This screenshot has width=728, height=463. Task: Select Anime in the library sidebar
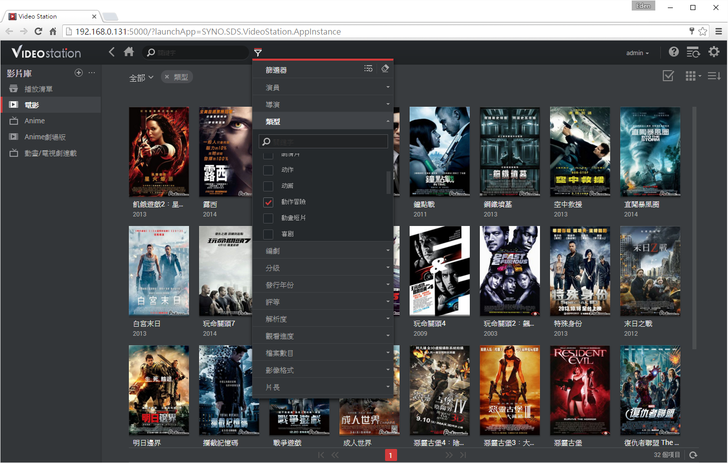pos(28,120)
